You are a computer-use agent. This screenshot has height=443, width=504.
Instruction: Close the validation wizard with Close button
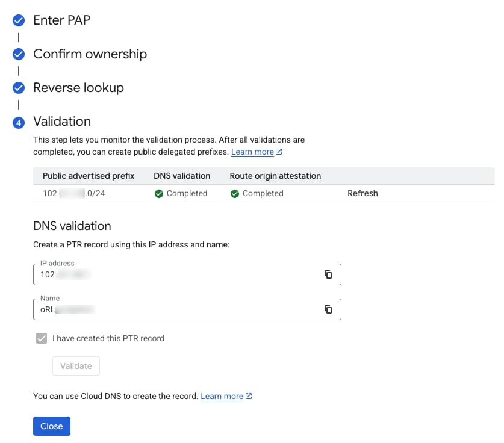coord(52,426)
